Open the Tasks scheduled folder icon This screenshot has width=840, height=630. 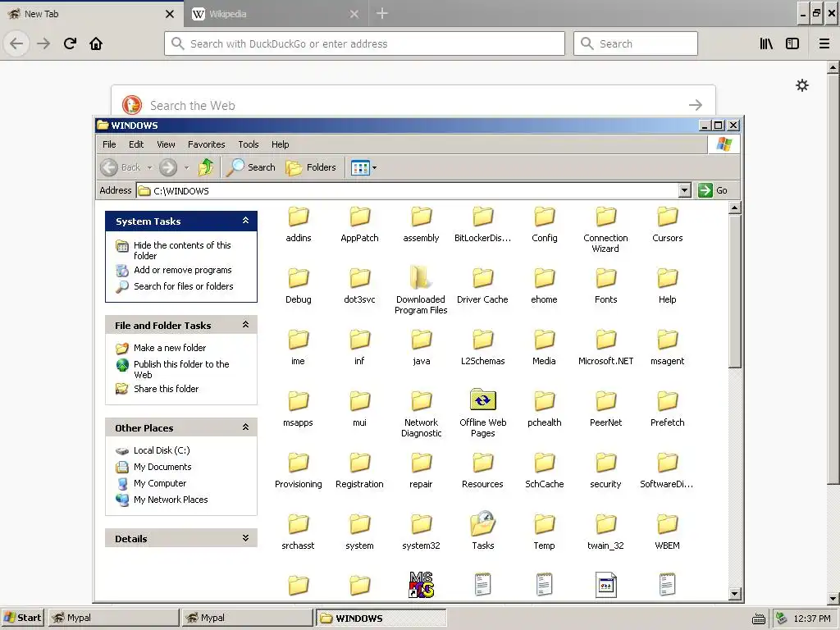[482, 531]
